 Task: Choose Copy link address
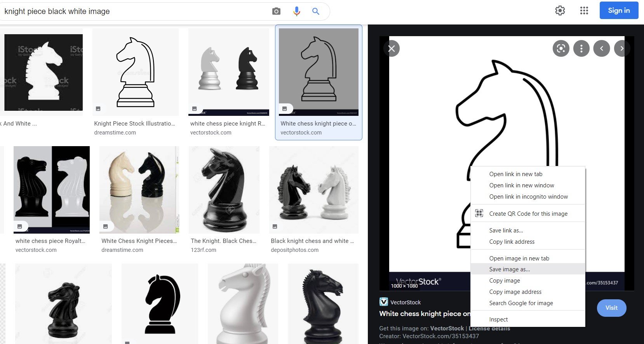[528, 242]
